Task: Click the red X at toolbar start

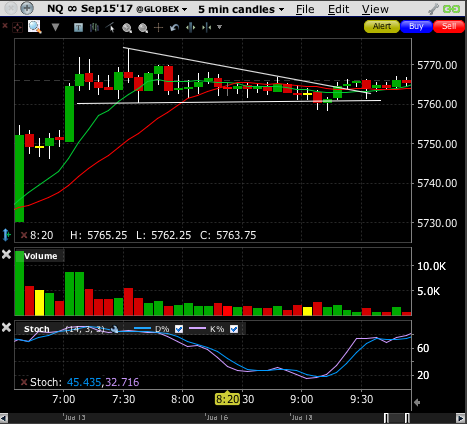Action: (5, 25)
